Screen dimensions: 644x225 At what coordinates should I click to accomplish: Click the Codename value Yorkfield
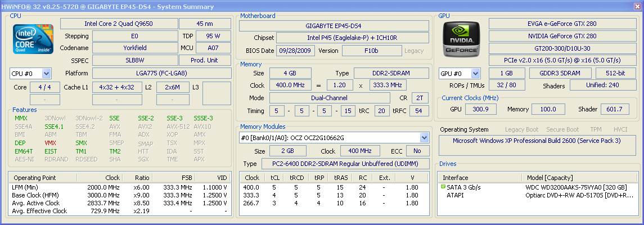pos(135,48)
